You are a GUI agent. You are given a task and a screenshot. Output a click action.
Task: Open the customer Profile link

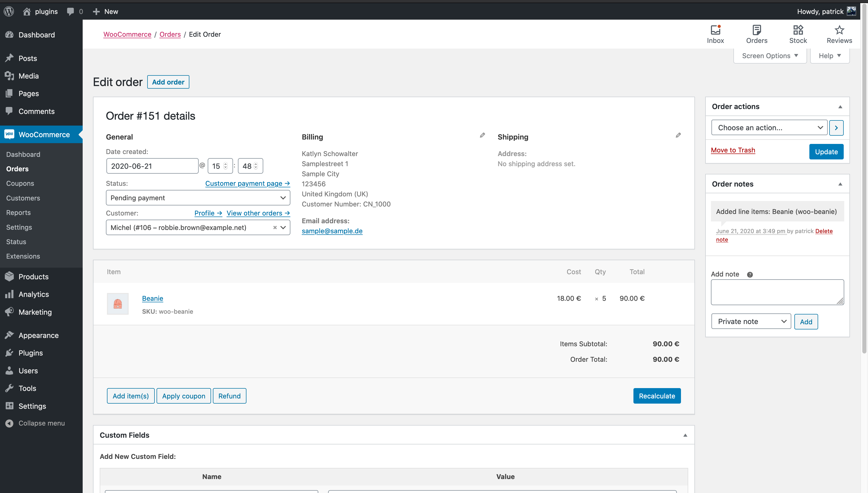[x=208, y=213]
